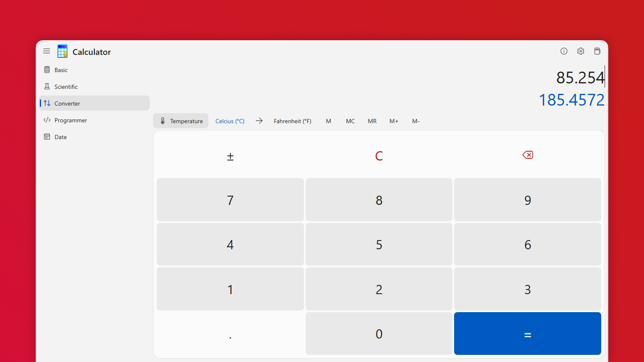Subtract from memory with M-

point(416,121)
